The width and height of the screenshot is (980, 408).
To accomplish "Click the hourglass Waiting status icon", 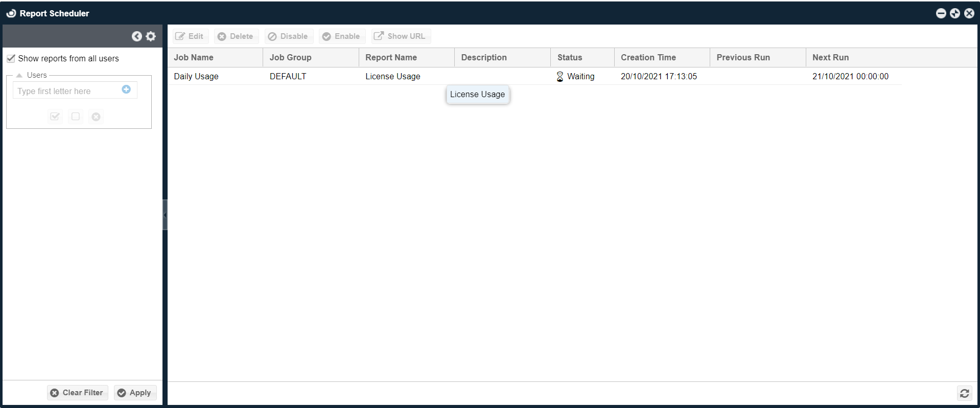I will point(560,77).
